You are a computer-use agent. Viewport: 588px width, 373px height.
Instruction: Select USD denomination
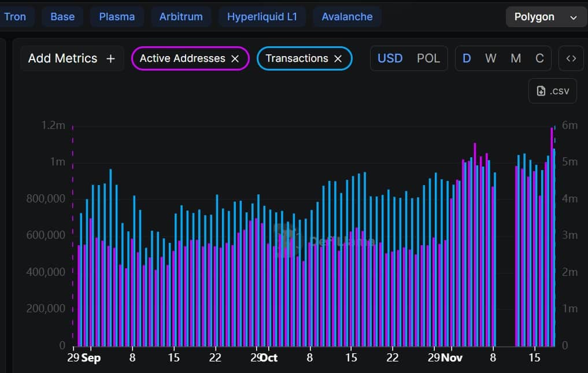390,58
